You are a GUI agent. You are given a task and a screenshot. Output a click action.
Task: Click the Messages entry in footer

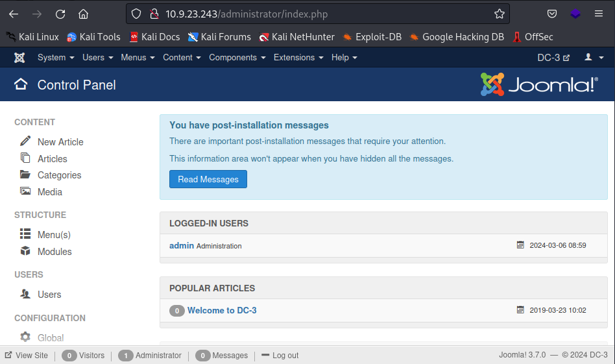(230, 355)
